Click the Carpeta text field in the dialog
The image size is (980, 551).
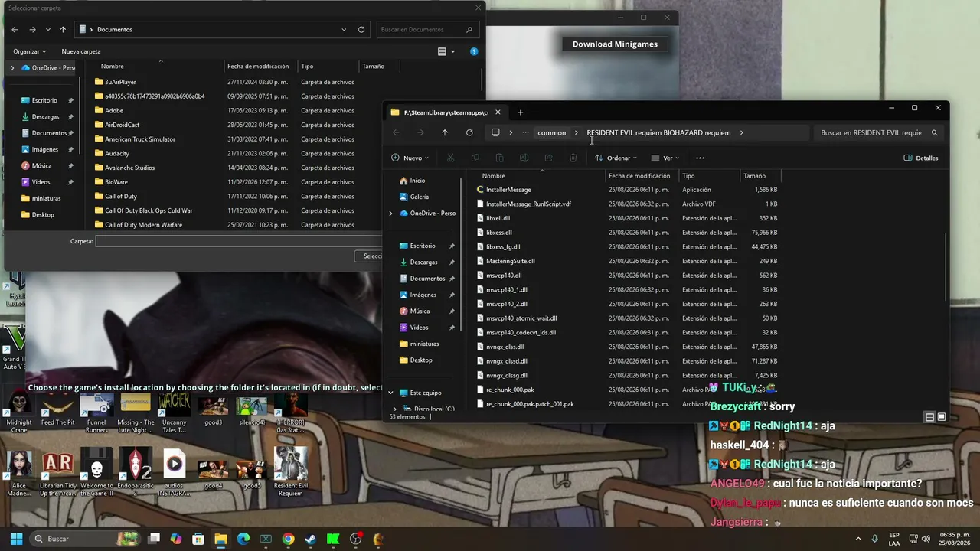click(239, 241)
